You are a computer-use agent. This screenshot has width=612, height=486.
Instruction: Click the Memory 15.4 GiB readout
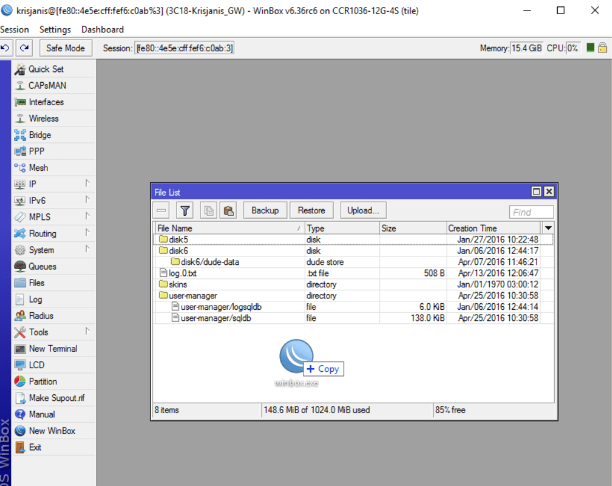click(527, 48)
